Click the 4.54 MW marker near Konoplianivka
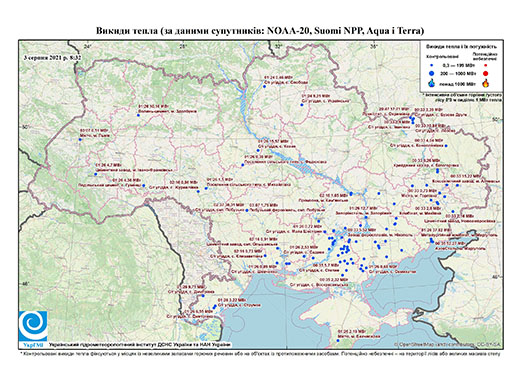Image resolution: width=520 pixels, height=368 pixels. click(446, 146)
